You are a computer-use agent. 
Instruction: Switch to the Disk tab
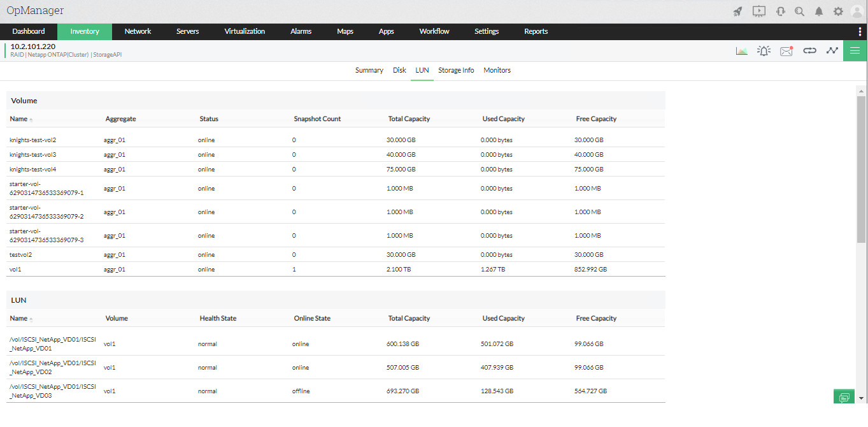pyautogui.click(x=399, y=70)
